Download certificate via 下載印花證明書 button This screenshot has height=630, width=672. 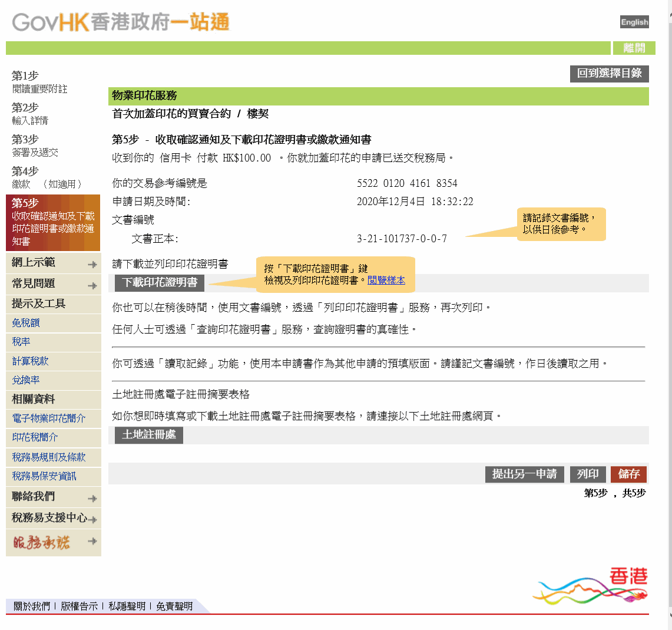pyautogui.click(x=160, y=283)
